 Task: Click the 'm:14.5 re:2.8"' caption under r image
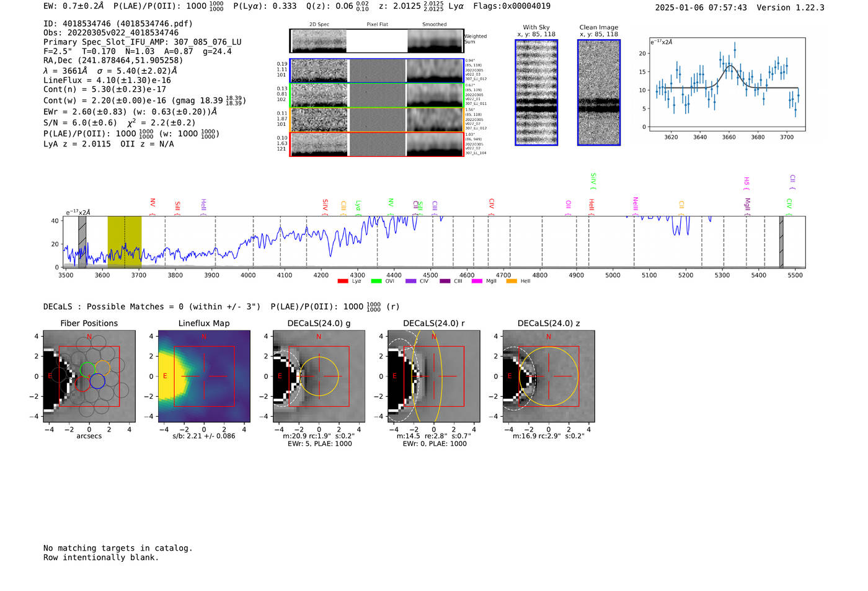(x=433, y=436)
